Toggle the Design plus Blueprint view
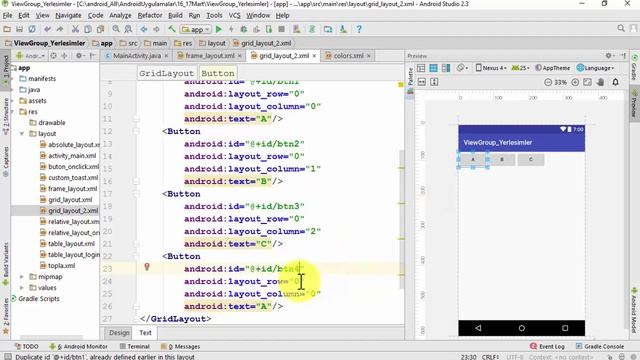The image size is (640, 360). point(446,68)
